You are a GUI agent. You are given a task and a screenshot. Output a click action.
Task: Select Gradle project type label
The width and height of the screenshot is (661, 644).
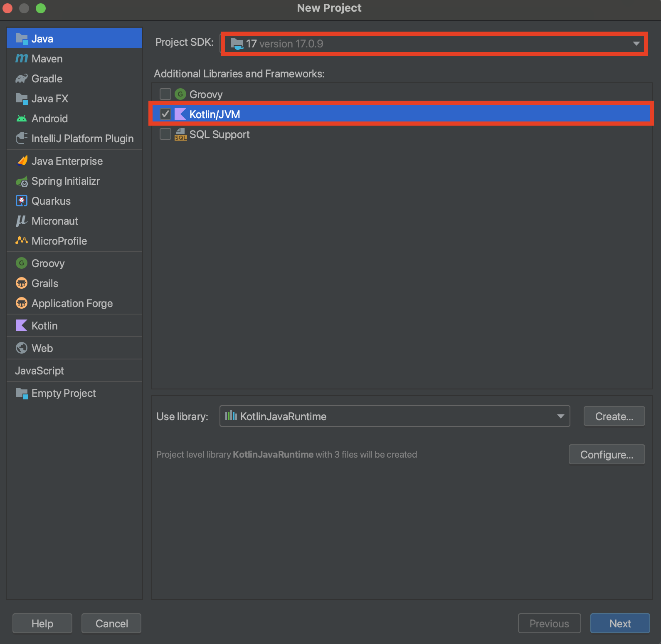click(47, 79)
